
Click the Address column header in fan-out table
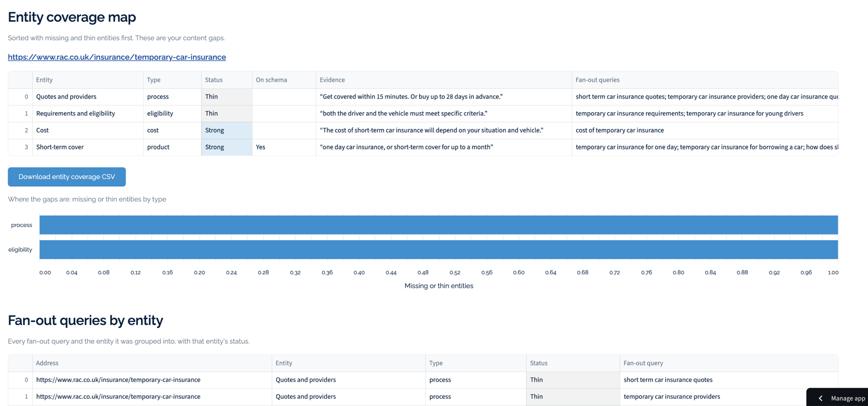152,363
